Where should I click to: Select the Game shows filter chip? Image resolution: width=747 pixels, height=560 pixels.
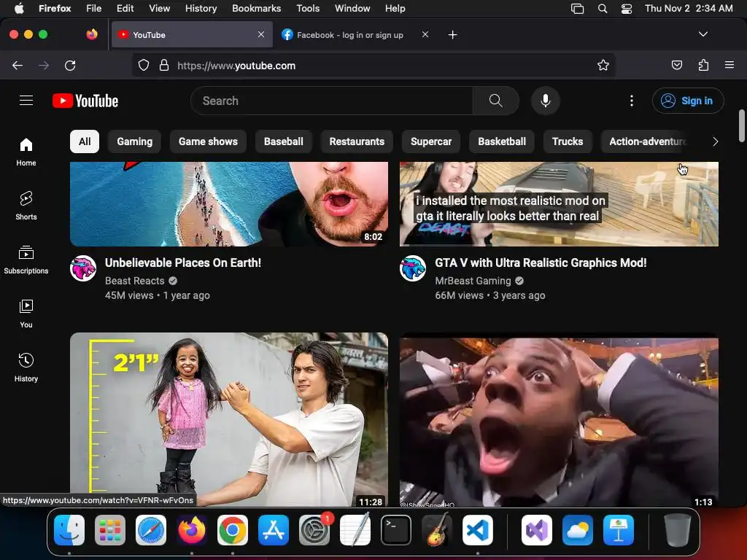tap(208, 141)
